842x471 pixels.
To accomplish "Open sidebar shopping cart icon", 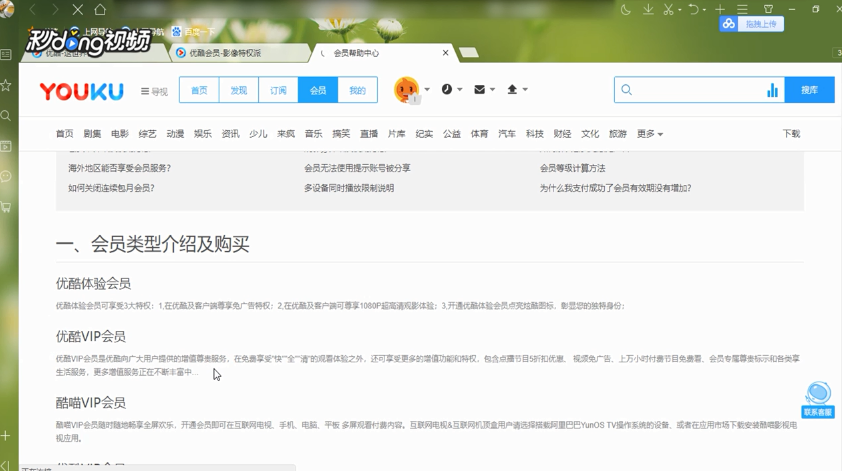I will (x=6, y=207).
